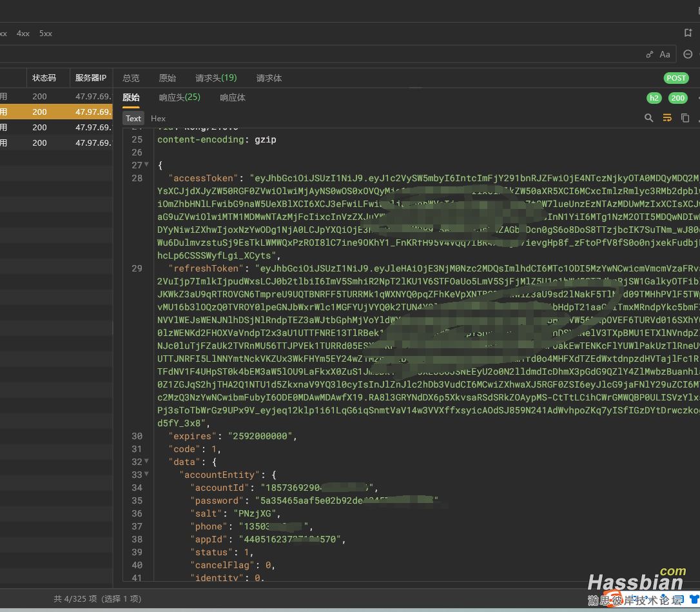The height and width of the screenshot is (612, 700).
Task: Switch to Text view
Action: (x=133, y=119)
